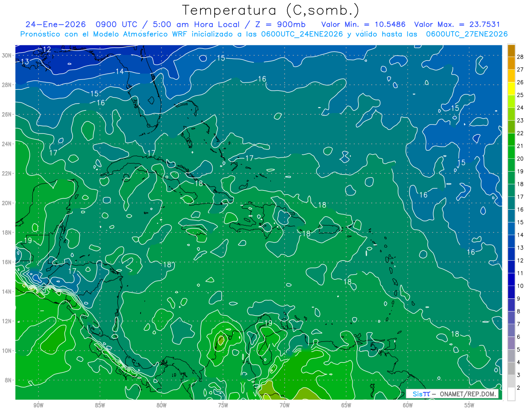Image resolution: width=532 pixels, height=411 pixels.
Task: Click "0600UTC_27ENE2026" valid-until time text
Action: (x=466, y=34)
